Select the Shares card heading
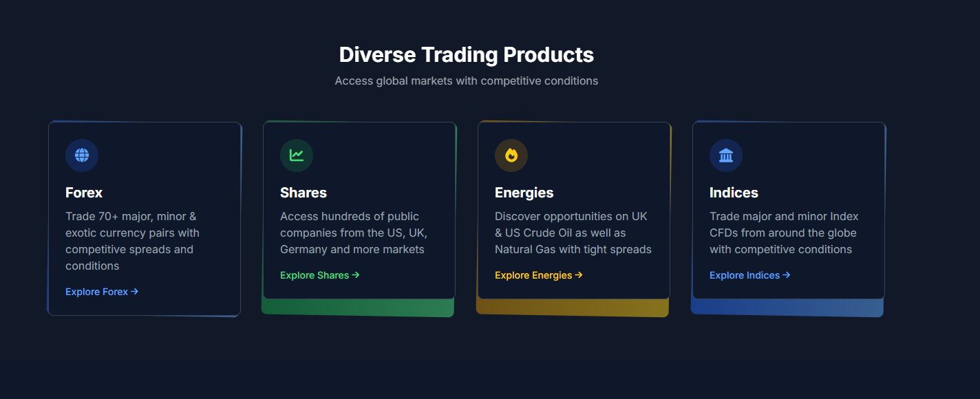The image size is (980, 399). pyautogui.click(x=303, y=193)
